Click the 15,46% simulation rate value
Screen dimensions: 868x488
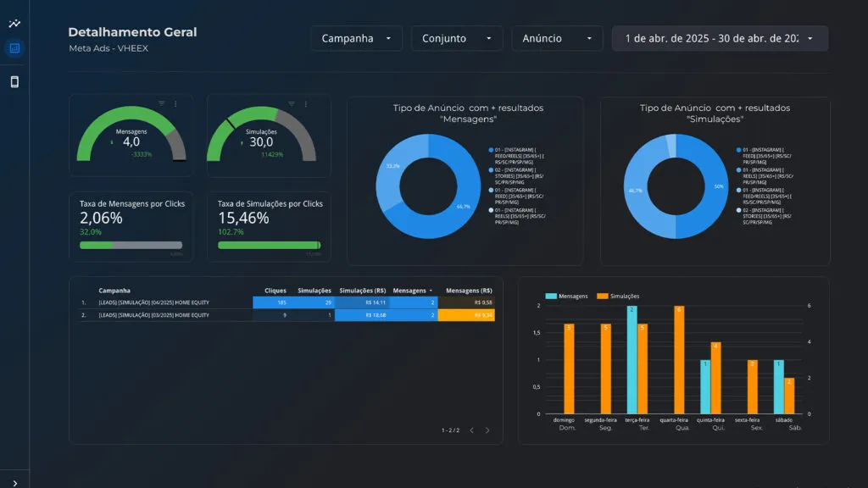coord(243,218)
